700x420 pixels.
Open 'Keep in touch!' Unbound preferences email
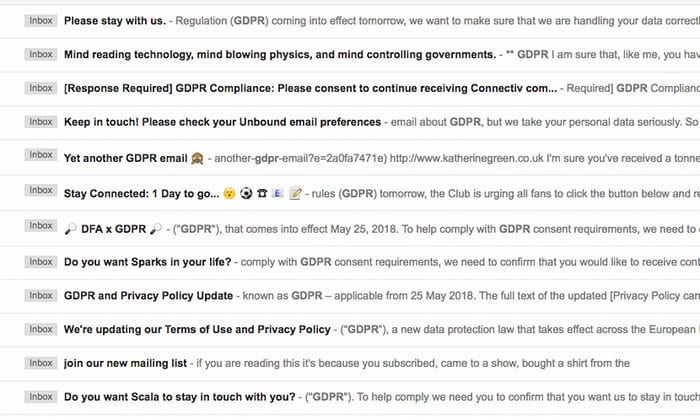coord(350,122)
